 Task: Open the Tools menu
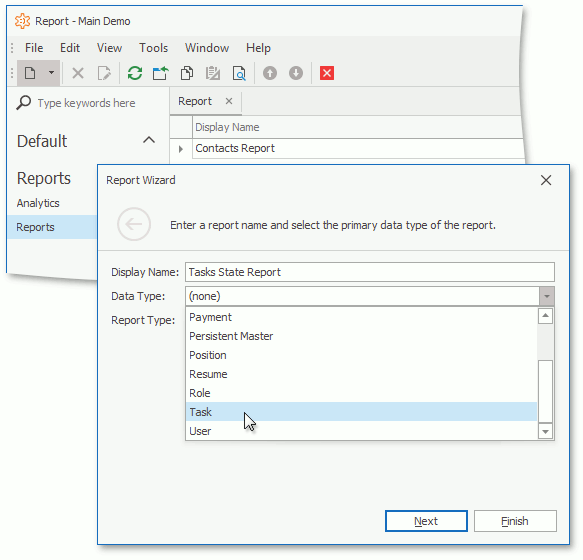154,48
